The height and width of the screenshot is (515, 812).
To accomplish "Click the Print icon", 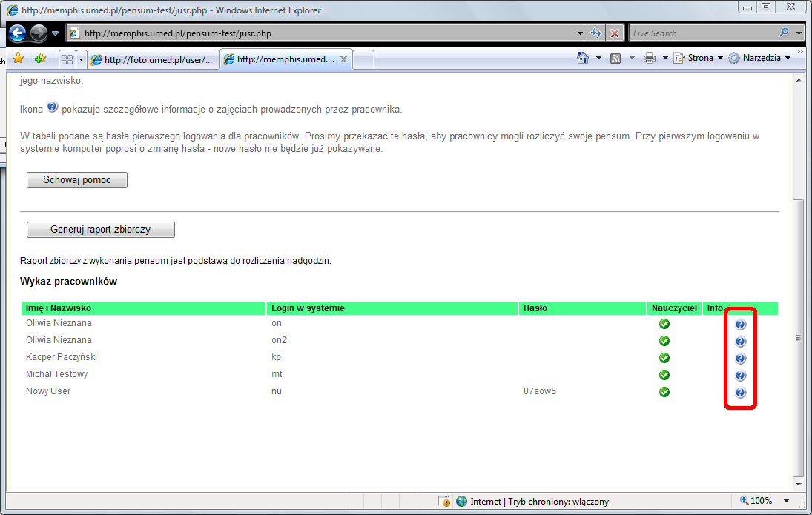I will (x=650, y=58).
